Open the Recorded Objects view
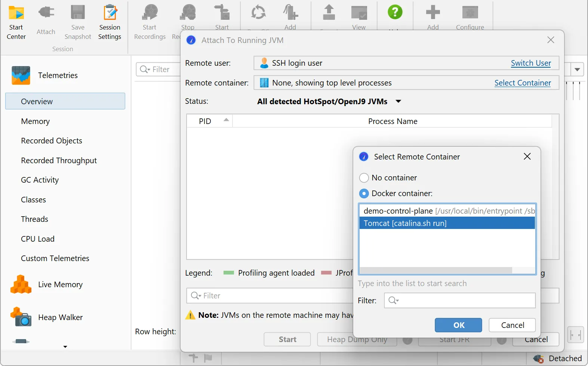Viewport: 588px width, 366px height. (x=52, y=141)
